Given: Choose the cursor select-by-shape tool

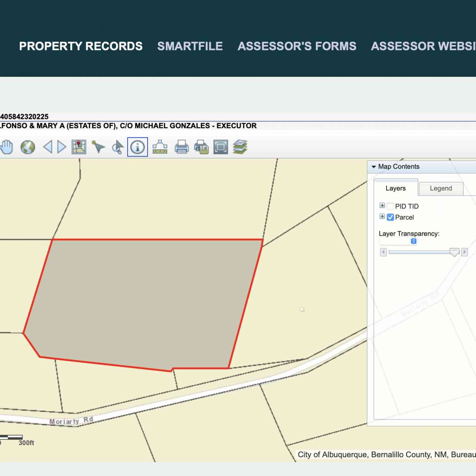Looking at the screenshot, I should [x=118, y=147].
